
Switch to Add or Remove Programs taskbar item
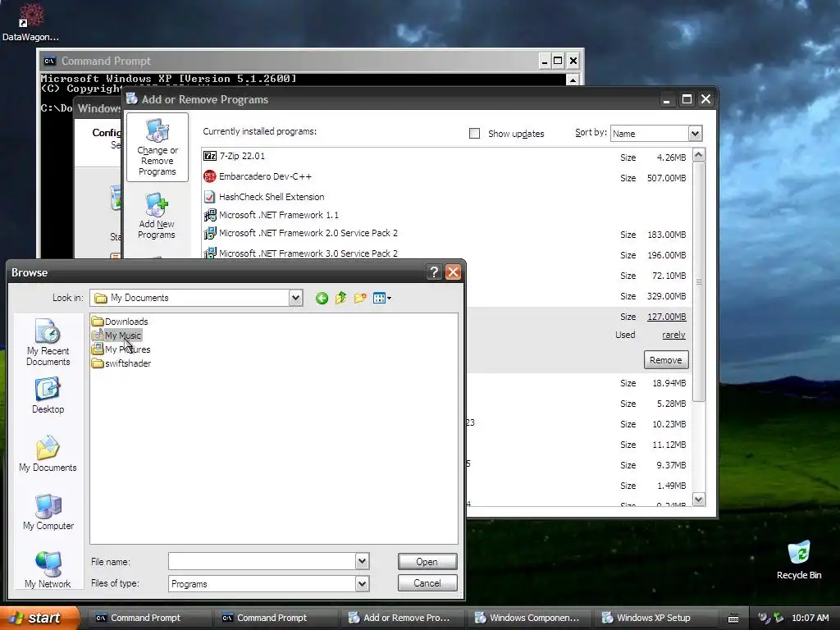(x=403, y=618)
